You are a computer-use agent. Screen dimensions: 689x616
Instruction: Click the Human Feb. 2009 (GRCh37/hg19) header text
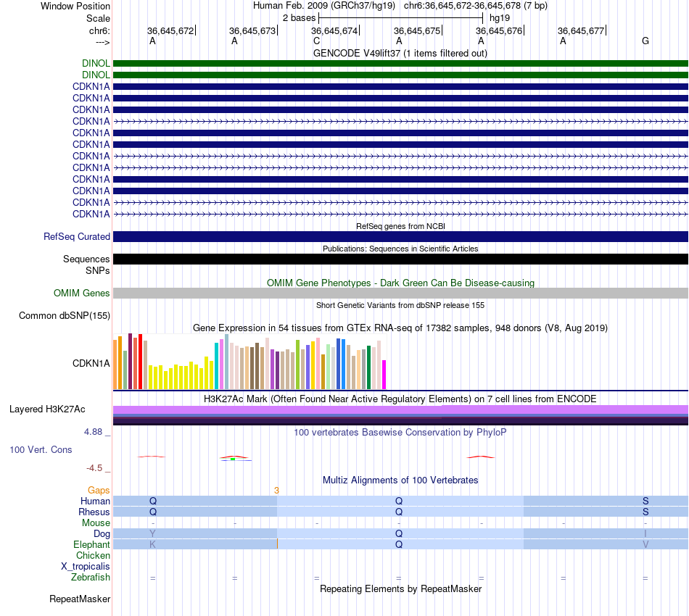point(324,6)
